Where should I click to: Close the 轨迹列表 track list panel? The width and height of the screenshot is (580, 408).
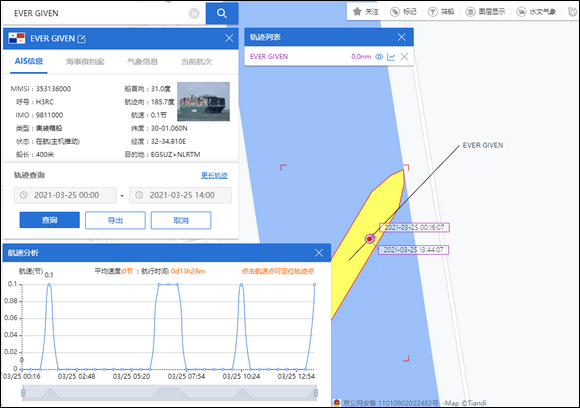tap(402, 37)
